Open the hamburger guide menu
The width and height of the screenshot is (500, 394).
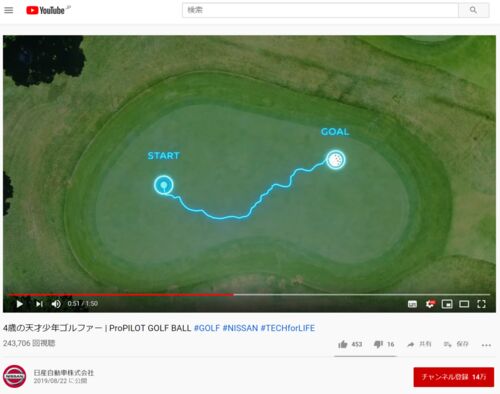tap(9, 10)
